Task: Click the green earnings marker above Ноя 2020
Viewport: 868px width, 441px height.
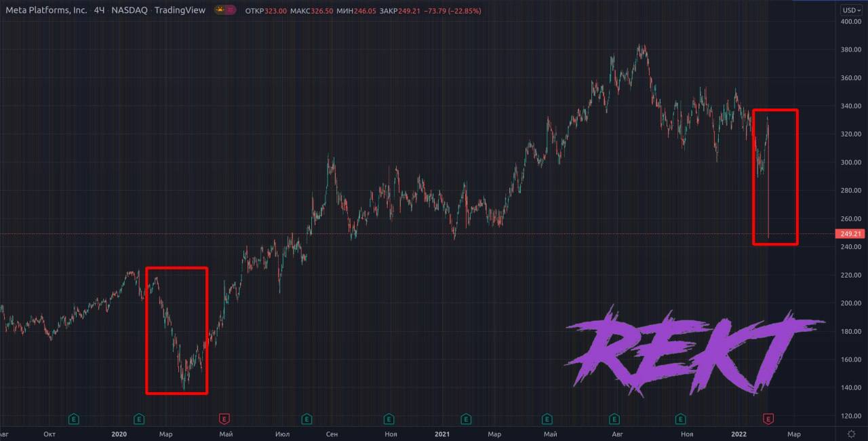Action: pos(389,419)
